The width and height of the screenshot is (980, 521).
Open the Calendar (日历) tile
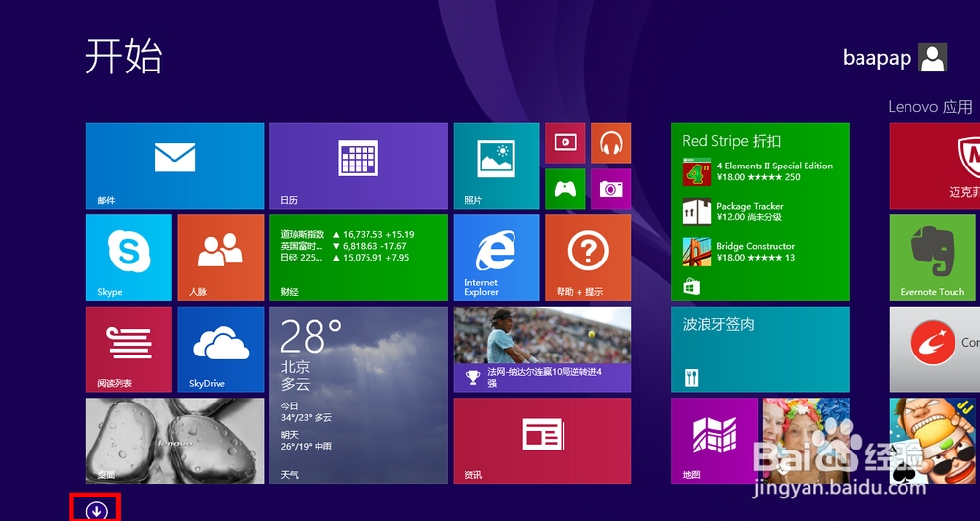pyautogui.click(x=358, y=166)
